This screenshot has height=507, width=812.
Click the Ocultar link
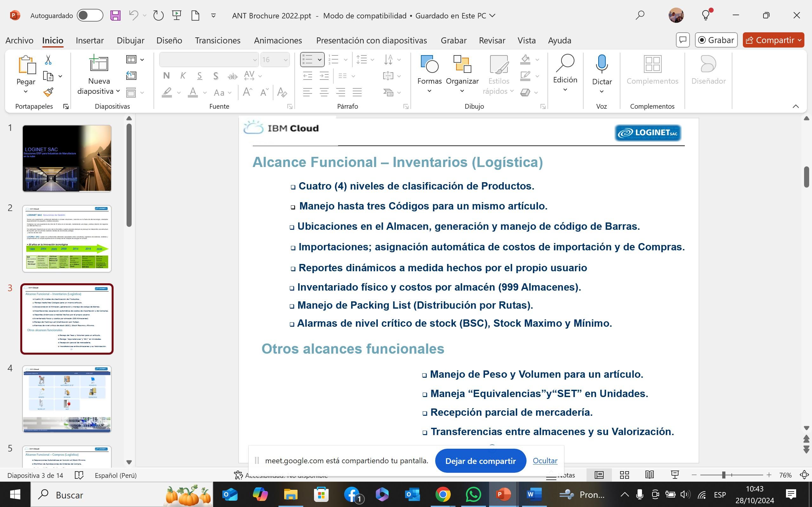(545, 461)
